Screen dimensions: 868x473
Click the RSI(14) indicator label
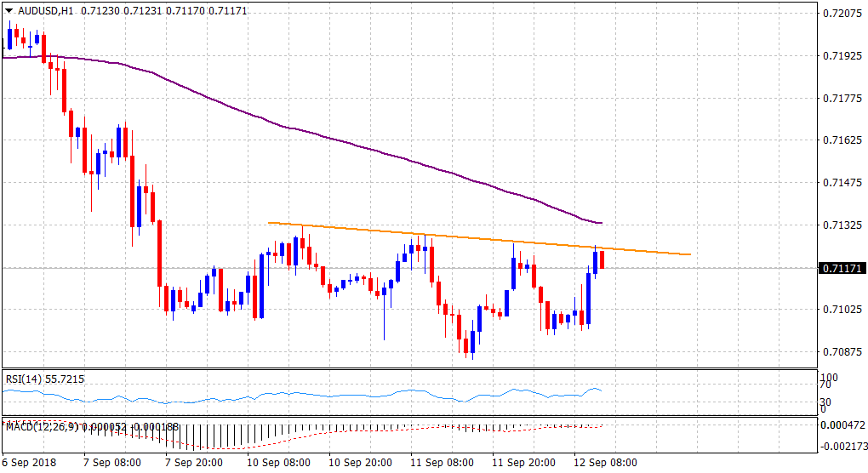pyautogui.click(x=25, y=379)
